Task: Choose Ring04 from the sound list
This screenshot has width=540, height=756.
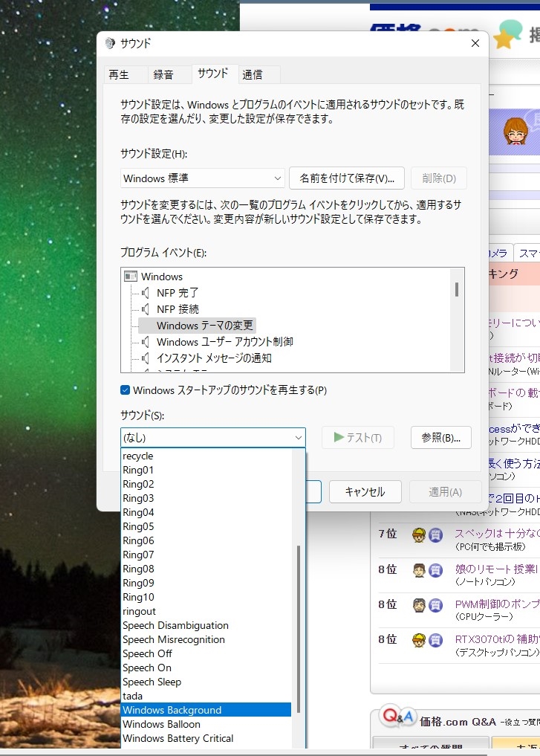Action: [206, 512]
